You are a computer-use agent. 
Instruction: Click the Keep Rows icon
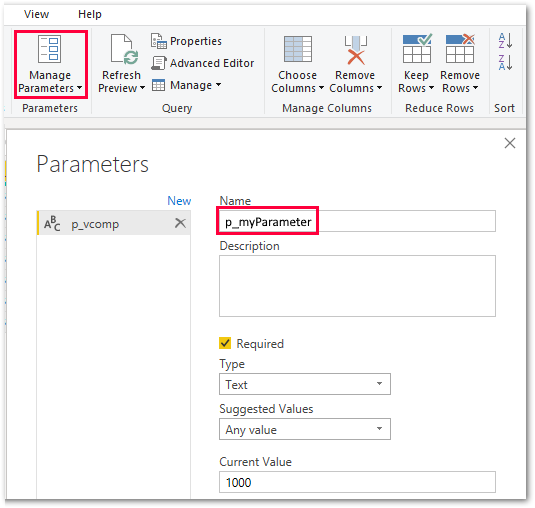pyautogui.click(x=417, y=48)
